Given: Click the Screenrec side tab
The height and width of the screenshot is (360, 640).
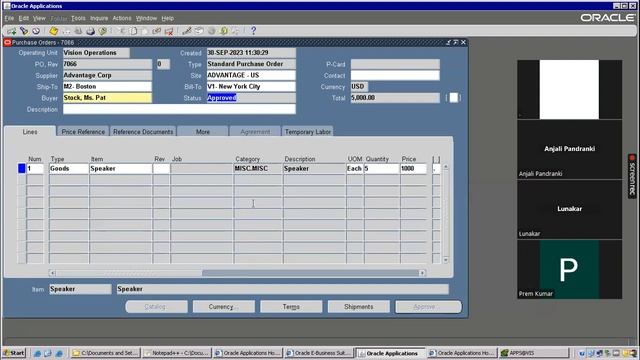Looking at the screenshot, I should (632, 176).
